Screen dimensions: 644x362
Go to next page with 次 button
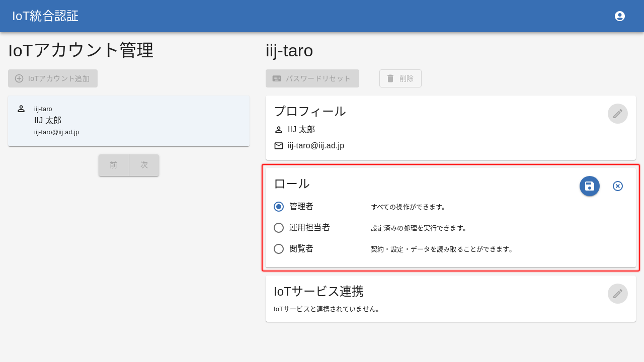click(144, 165)
